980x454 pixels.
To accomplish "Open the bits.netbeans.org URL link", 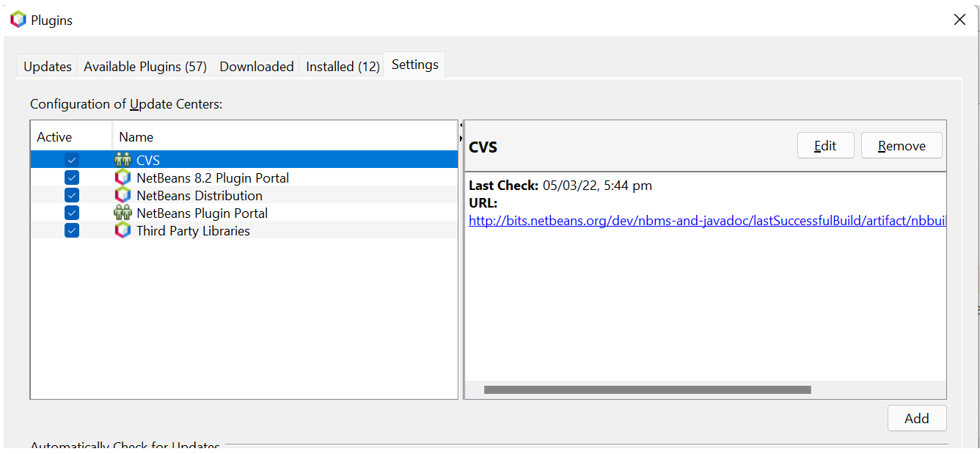I will pos(707,221).
